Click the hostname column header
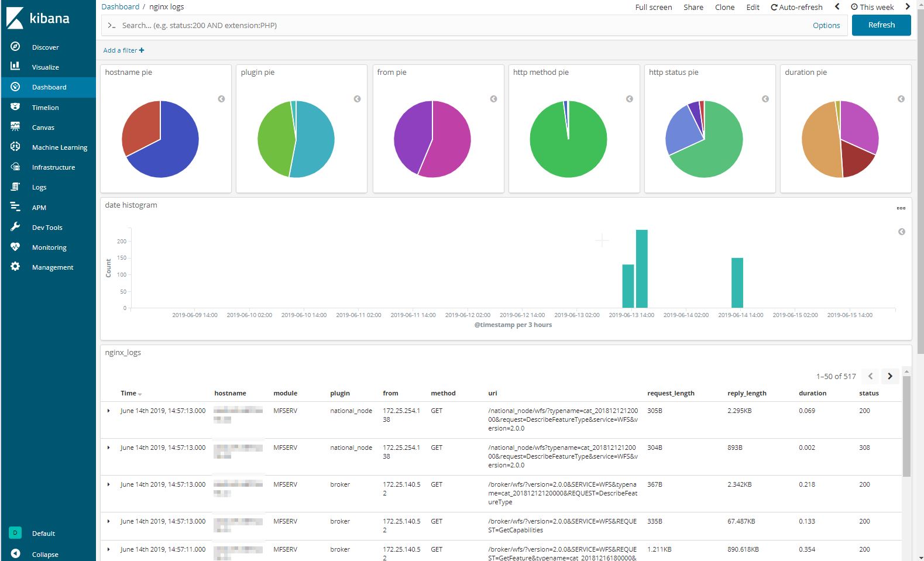Image resolution: width=924 pixels, height=561 pixels. click(230, 393)
